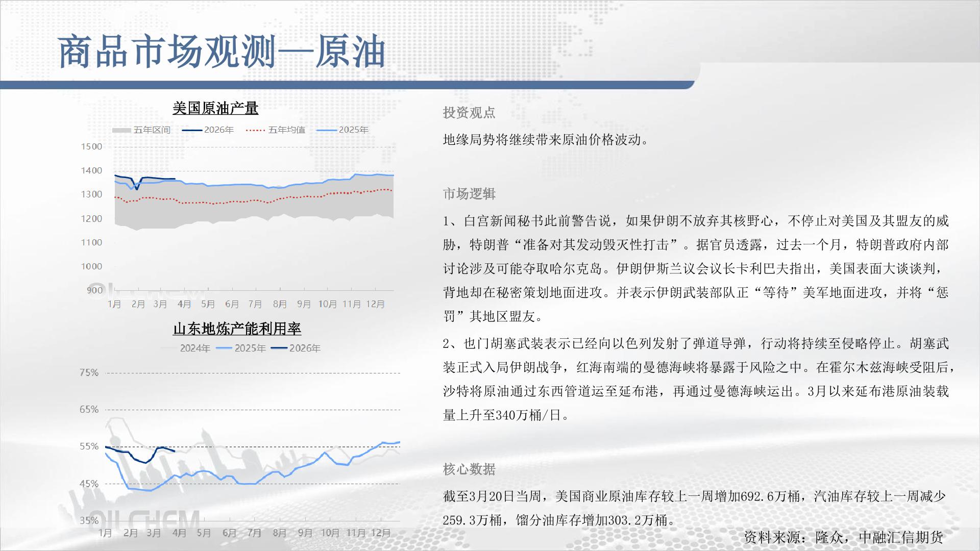Select the 投资观点 heading
The height and width of the screenshot is (551, 980).
click(x=469, y=113)
